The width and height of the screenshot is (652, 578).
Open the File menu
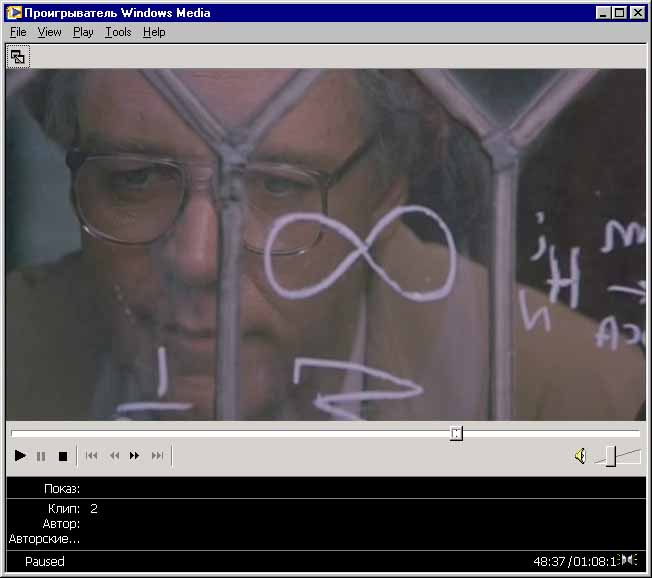click(18, 32)
